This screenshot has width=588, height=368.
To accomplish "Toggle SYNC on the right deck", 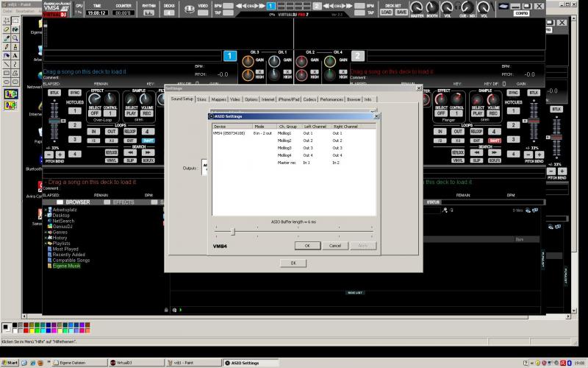I will (513, 93).
